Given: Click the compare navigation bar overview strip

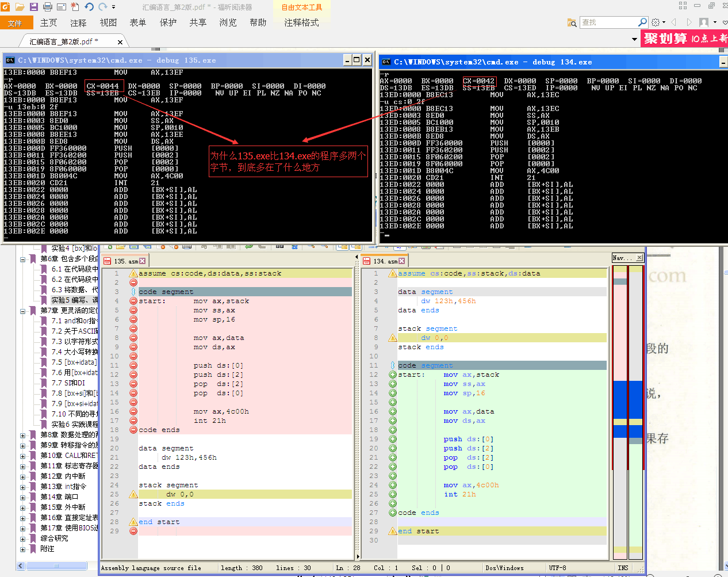Looking at the screenshot, I should tap(628, 411).
